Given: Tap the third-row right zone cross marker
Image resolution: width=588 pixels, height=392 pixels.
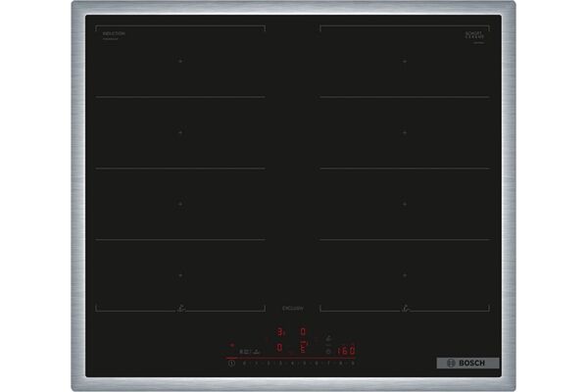Looking at the screenshot, I should (404, 204).
